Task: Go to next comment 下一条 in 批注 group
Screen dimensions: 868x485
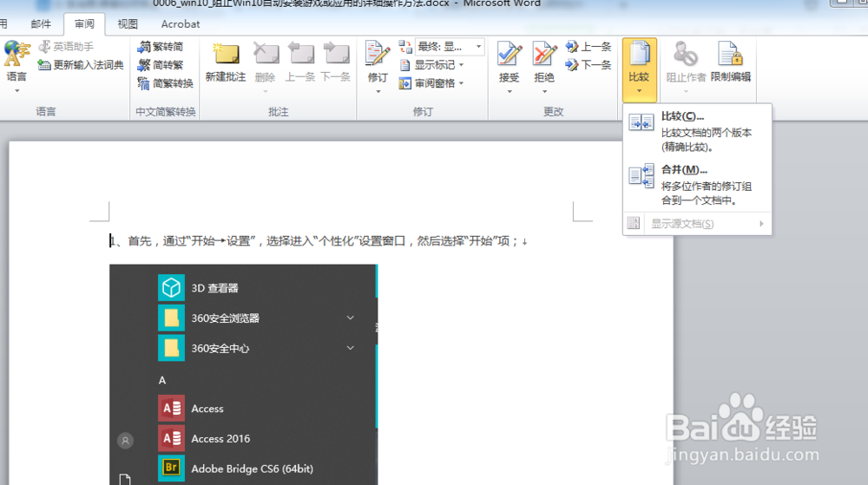Action: 336,62
